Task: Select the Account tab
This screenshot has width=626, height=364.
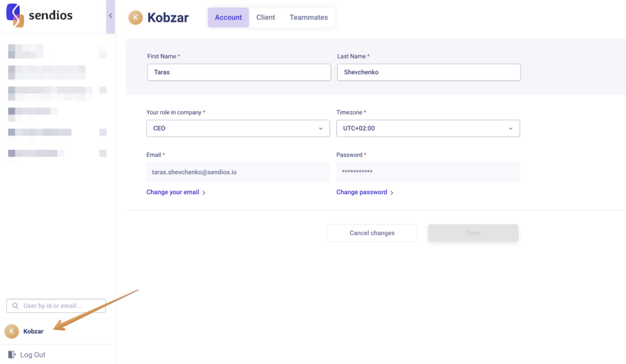Action: click(x=228, y=17)
